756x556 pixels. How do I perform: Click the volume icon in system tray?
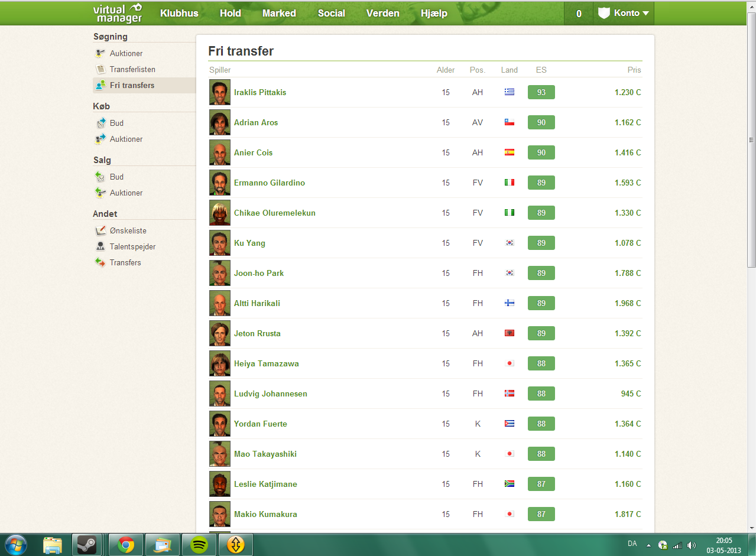[692, 545]
